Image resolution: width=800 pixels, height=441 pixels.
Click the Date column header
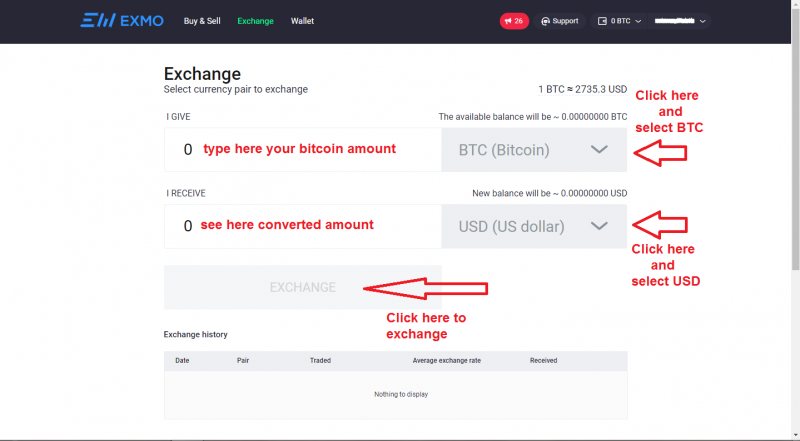tap(182, 360)
